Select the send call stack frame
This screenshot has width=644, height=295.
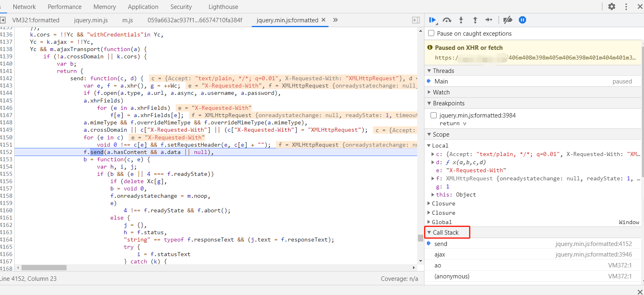point(533,244)
